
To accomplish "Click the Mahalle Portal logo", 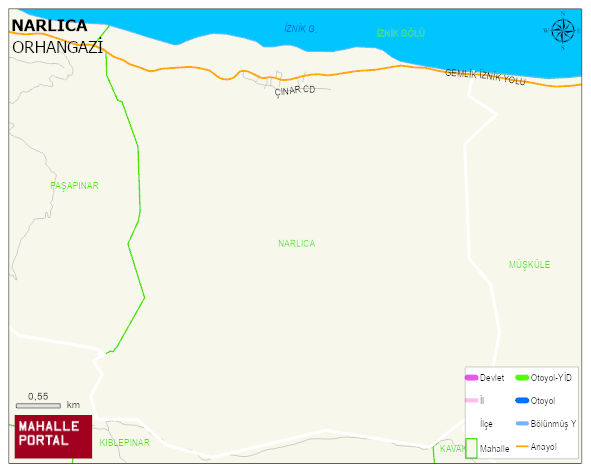I will [x=53, y=437].
